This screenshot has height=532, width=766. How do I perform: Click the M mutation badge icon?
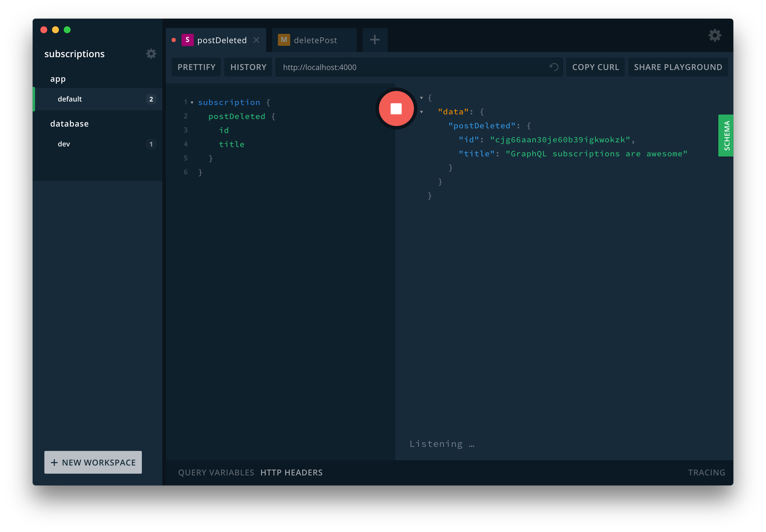click(x=284, y=40)
